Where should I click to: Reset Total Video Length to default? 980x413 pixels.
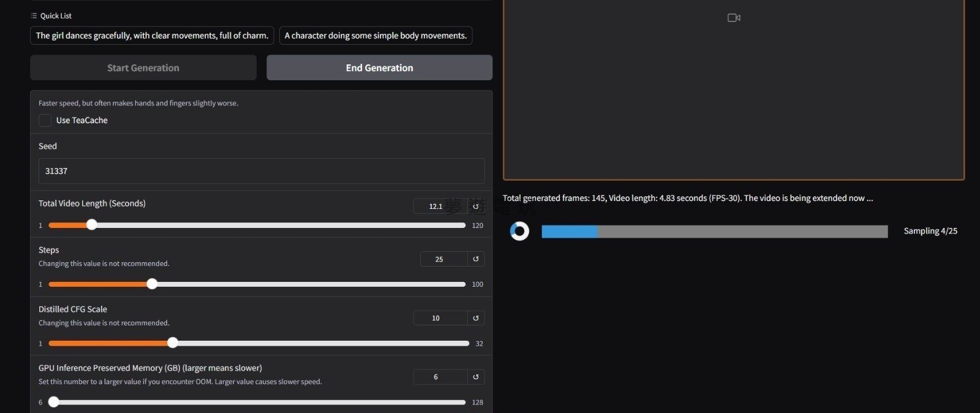point(475,206)
